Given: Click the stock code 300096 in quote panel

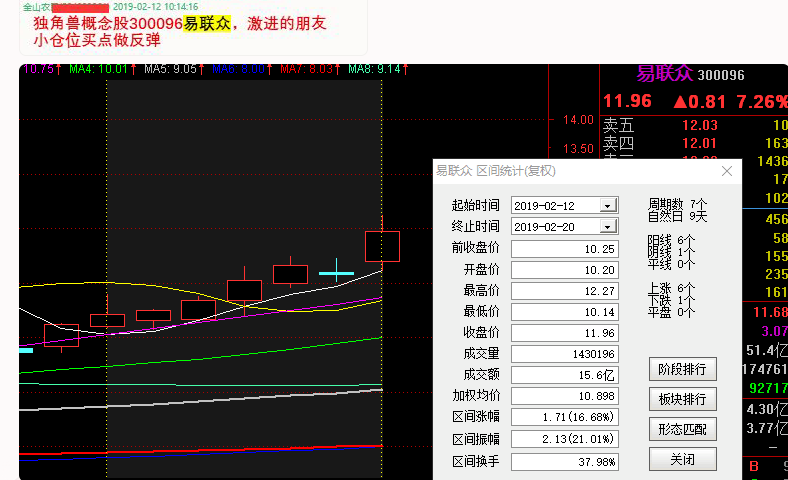Looking at the screenshot, I should click(721, 75).
